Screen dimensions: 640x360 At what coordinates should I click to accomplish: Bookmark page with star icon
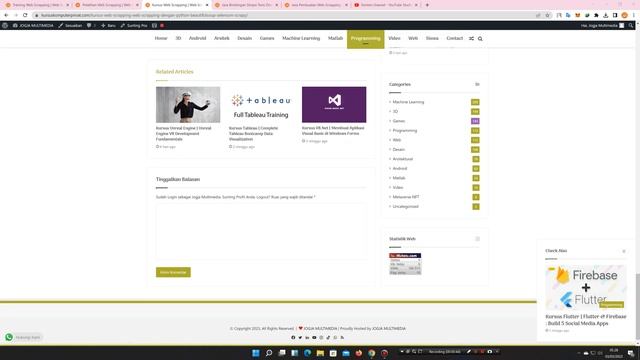tap(547, 15)
